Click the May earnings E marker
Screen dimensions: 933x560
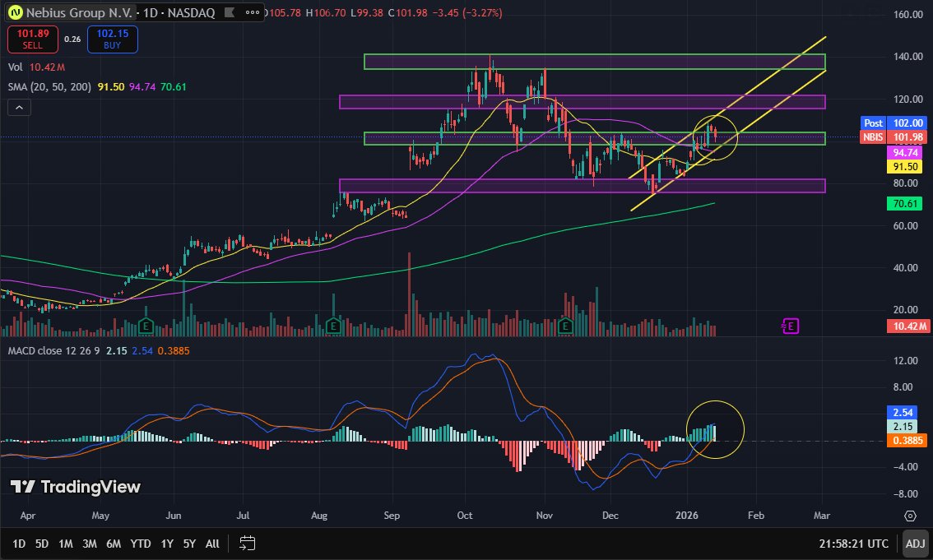[146, 326]
